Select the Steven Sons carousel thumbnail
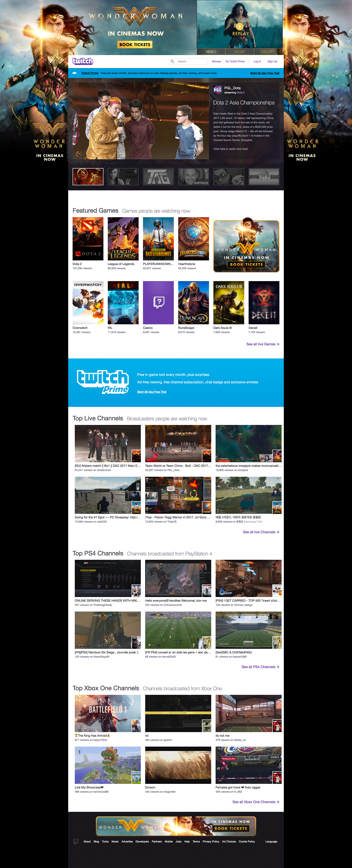352x868 pixels. 264,176
